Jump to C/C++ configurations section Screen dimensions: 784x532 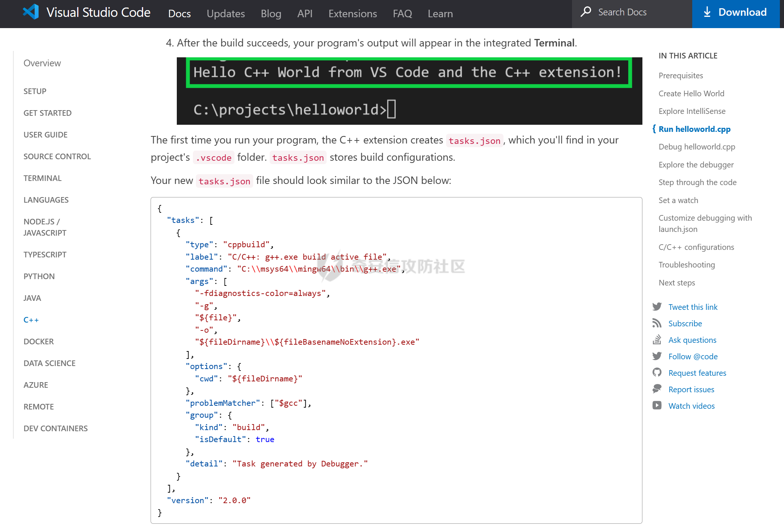(x=696, y=247)
